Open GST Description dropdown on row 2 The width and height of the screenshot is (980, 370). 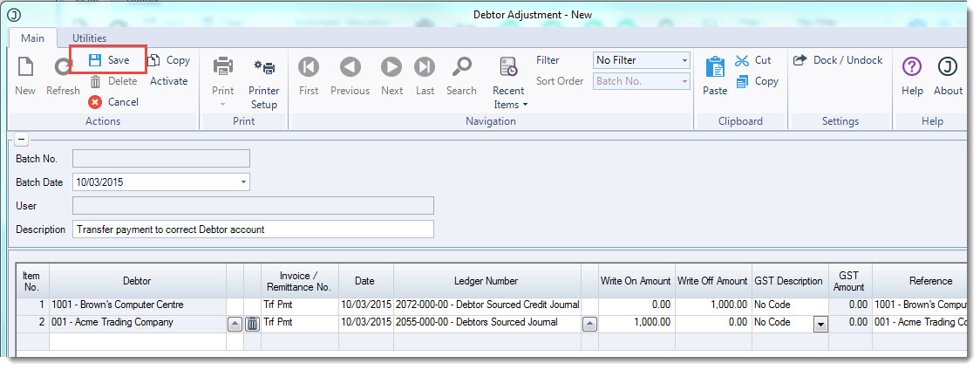tap(820, 325)
